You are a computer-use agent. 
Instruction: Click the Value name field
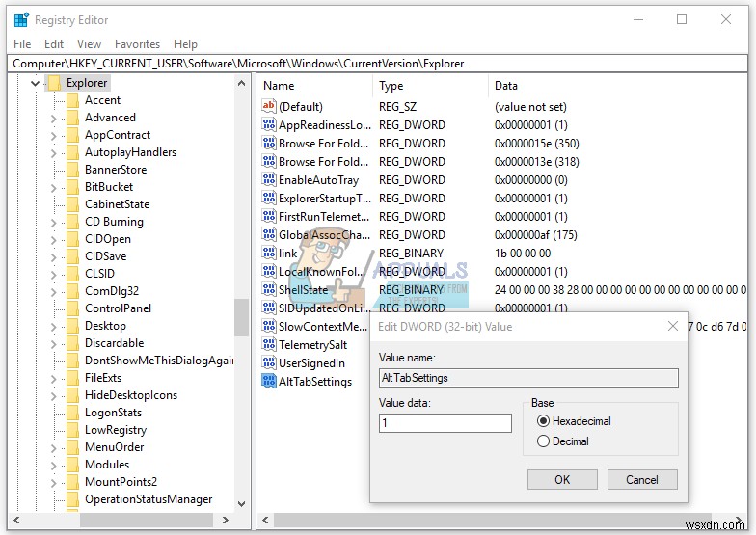(x=528, y=378)
